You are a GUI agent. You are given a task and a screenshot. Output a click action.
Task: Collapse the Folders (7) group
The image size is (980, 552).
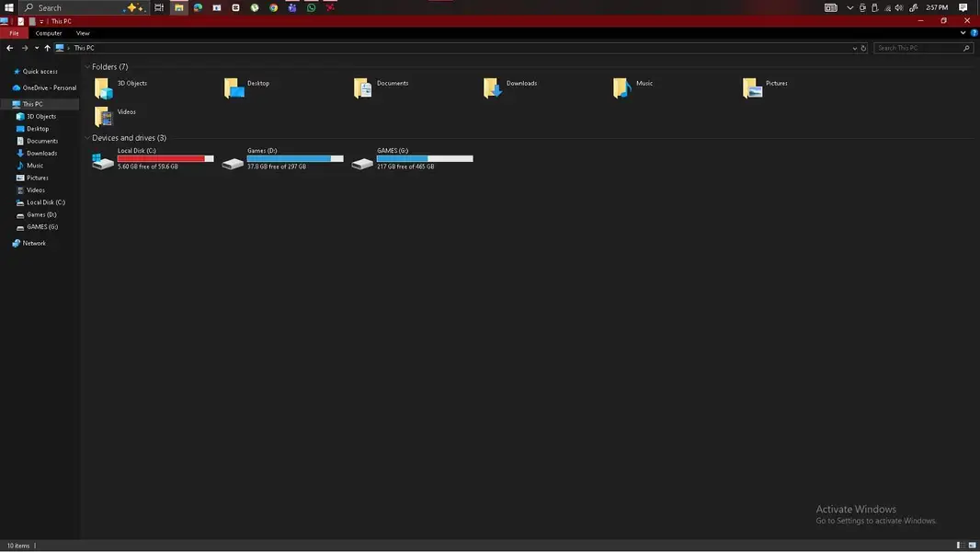86,67
